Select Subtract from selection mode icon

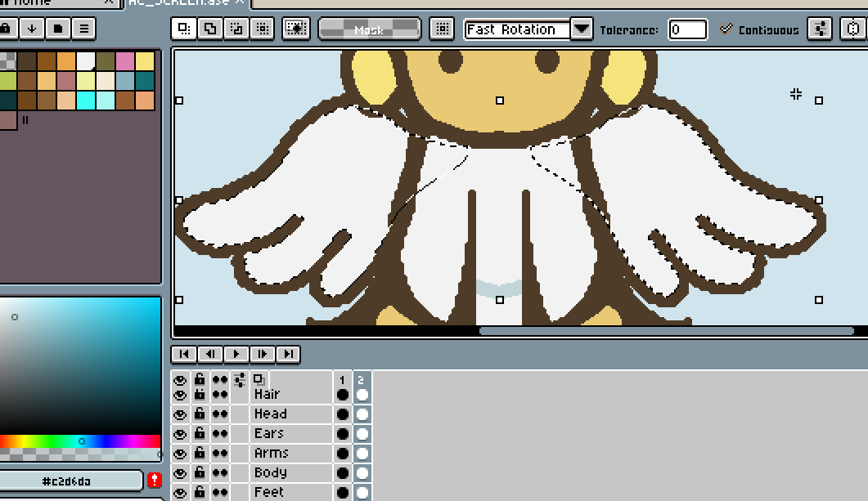(x=236, y=29)
